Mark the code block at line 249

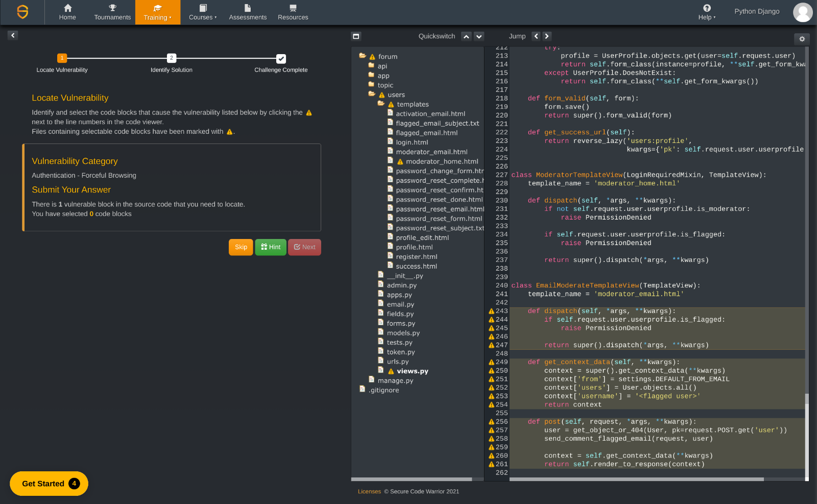(491, 362)
